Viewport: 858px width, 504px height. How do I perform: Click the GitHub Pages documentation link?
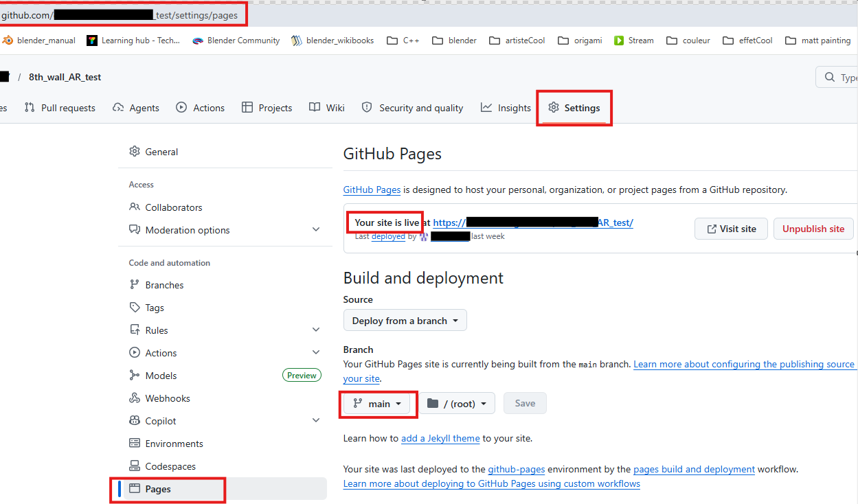click(372, 190)
